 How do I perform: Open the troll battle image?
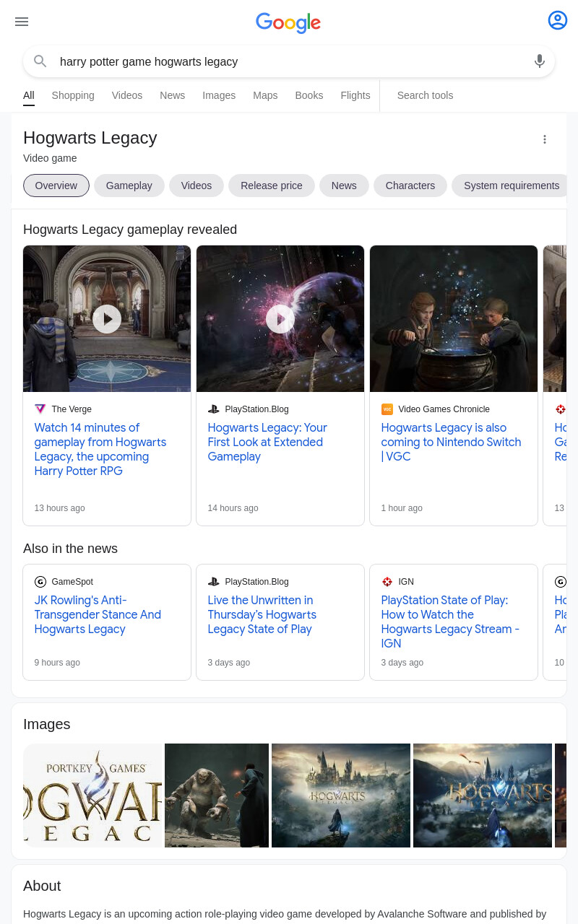pyautogui.click(x=217, y=796)
